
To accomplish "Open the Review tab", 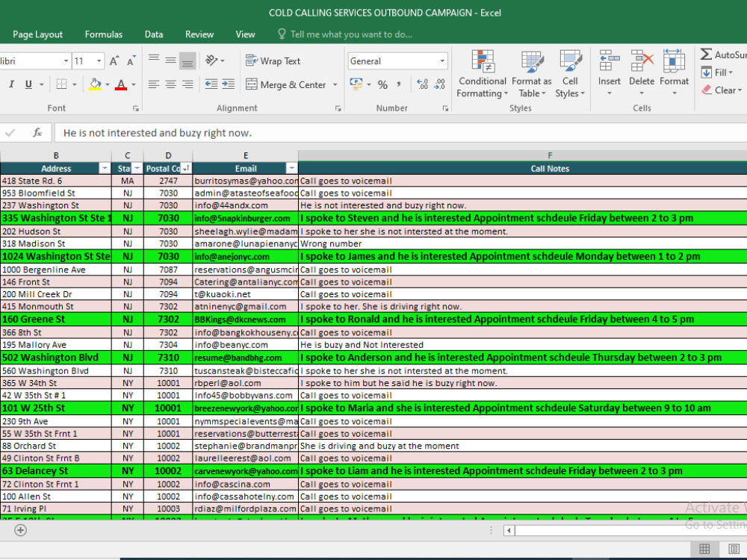I will tap(199, 34).
